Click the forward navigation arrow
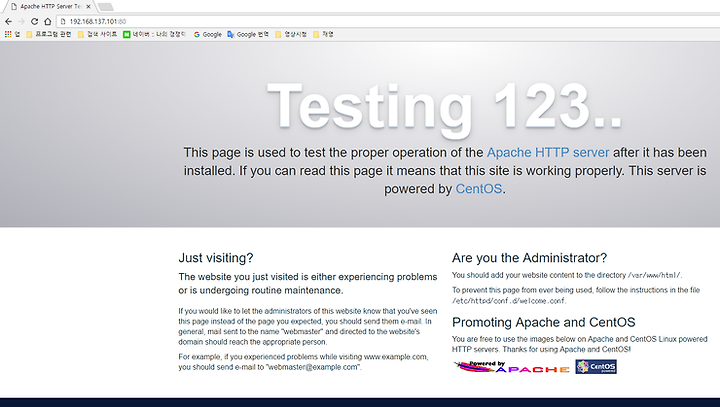 tap(21, 21)
